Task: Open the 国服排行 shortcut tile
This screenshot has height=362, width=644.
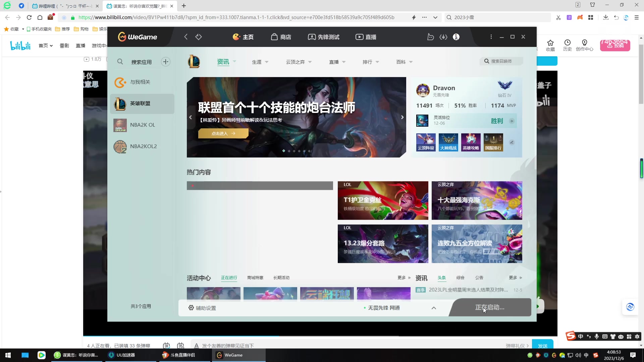Action: coord(493,142)
